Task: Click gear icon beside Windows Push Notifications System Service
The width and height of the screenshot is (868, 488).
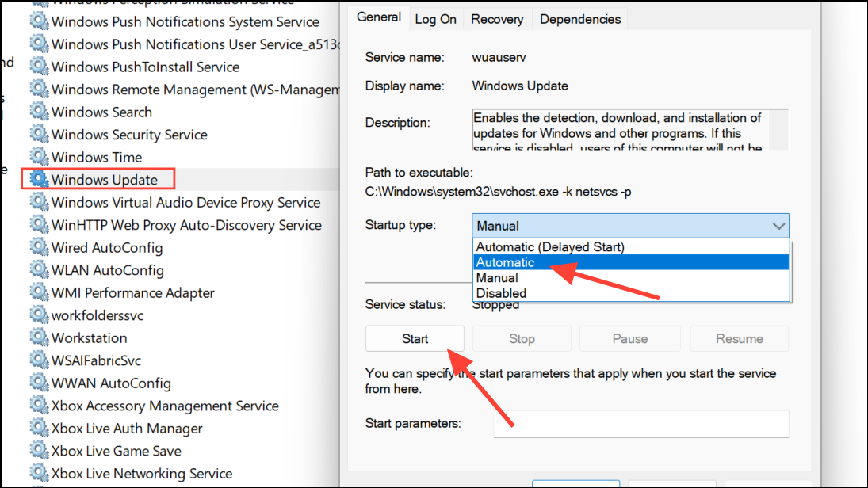Action: click(x=39, y=21)
